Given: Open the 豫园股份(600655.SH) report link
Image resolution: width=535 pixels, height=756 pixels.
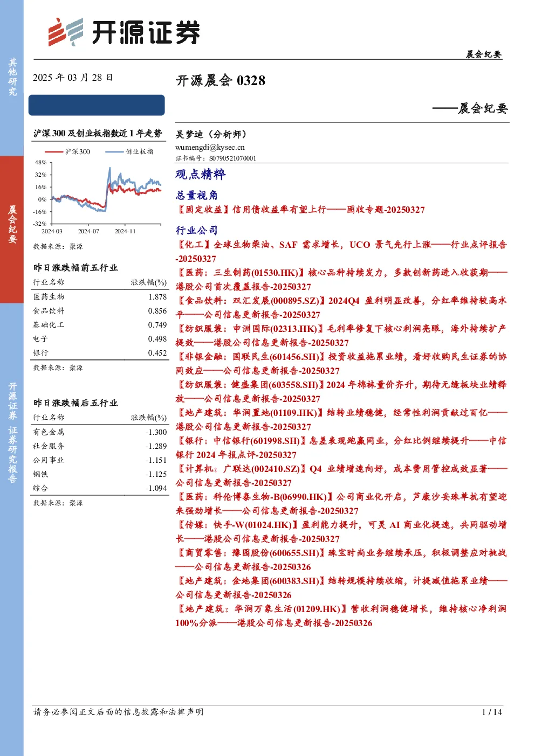Looking at the screenshot, I should coord(341,560).
